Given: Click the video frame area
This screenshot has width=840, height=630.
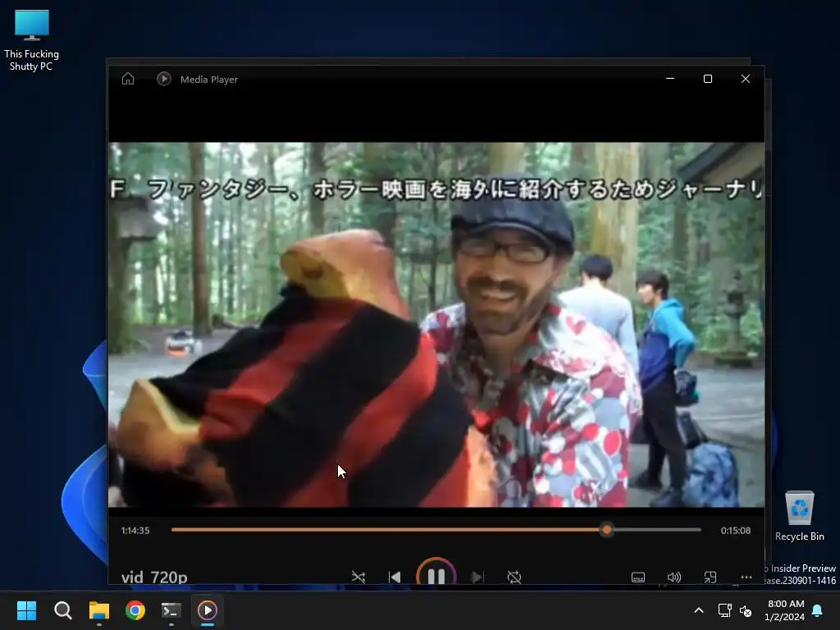Looking at the screenshot, I should (436, 324).
